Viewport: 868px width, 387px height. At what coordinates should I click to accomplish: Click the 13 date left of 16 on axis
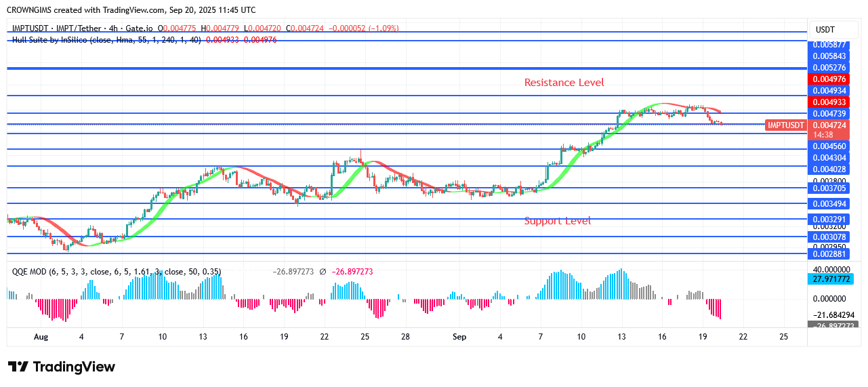click(x=621, y=337)
